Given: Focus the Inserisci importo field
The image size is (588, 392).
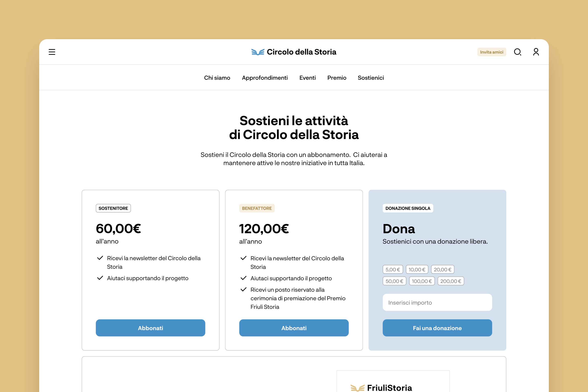Looking at the screenshot, I should (x=437, y=303).
